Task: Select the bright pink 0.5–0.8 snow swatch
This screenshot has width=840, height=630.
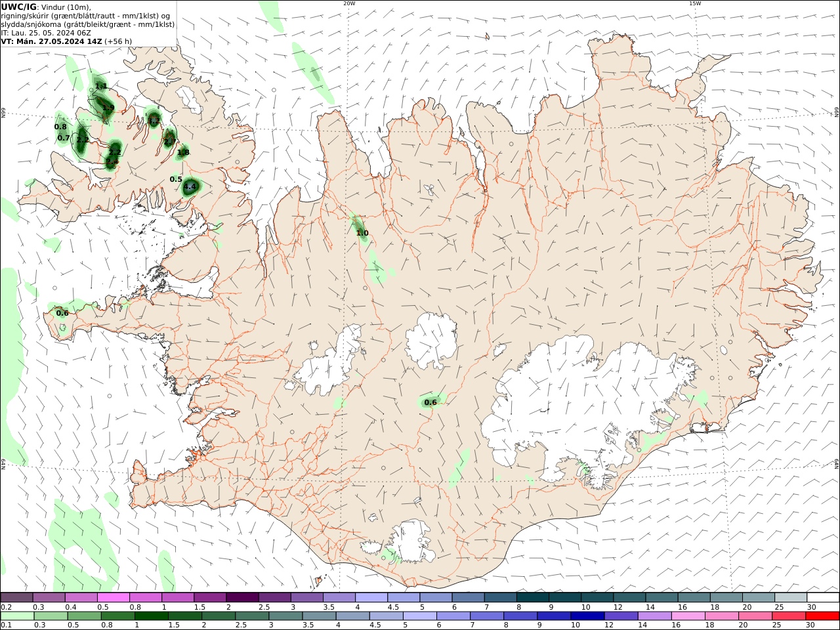Action: pos(113,597)
